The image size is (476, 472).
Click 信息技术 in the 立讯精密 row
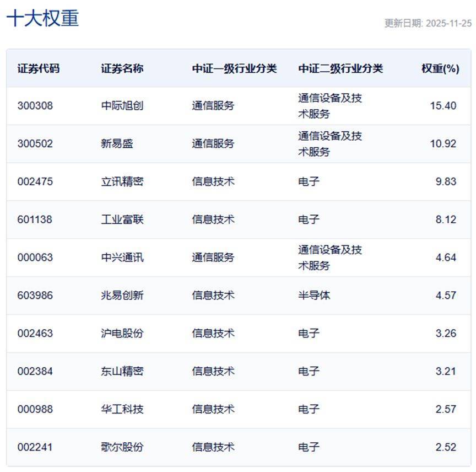click(x=213, y=181)
